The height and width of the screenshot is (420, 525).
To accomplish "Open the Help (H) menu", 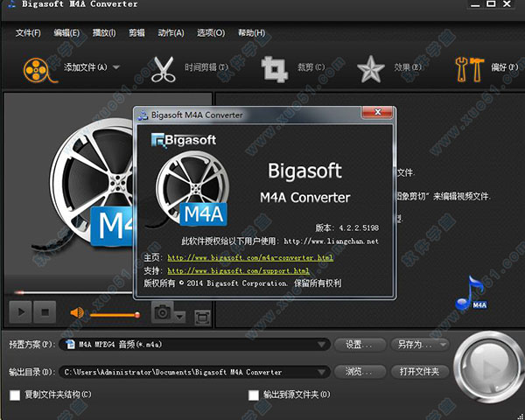I will point(251,33).
